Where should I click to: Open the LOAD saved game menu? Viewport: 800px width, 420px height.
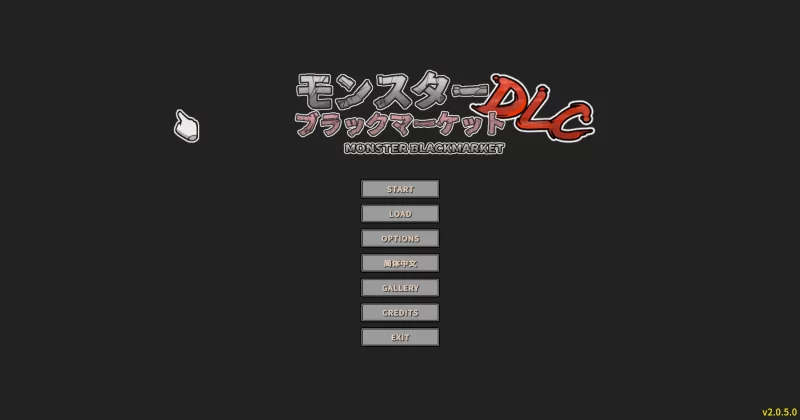coord(400,214)
